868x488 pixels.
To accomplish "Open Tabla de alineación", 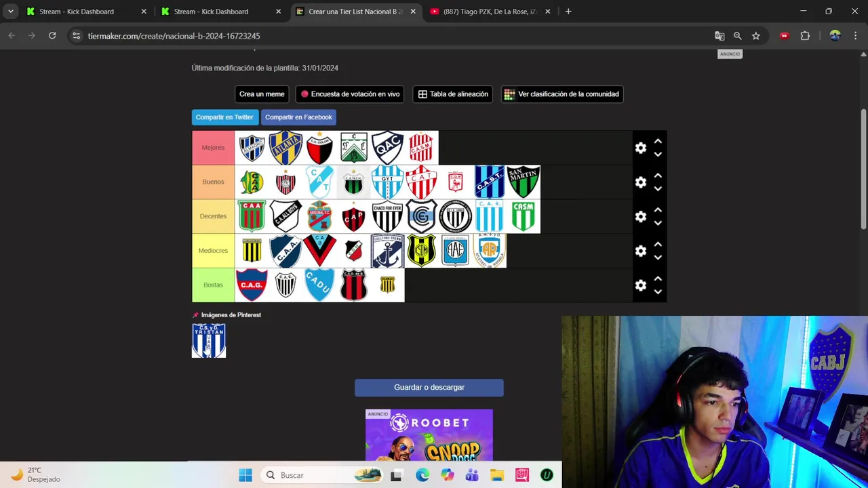I will (453, 94).
